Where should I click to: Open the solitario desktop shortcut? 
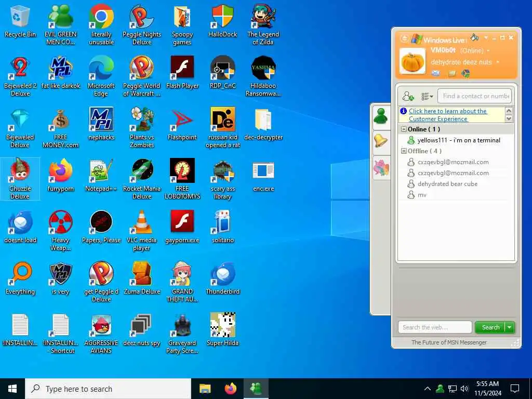[x=222, y=228]
